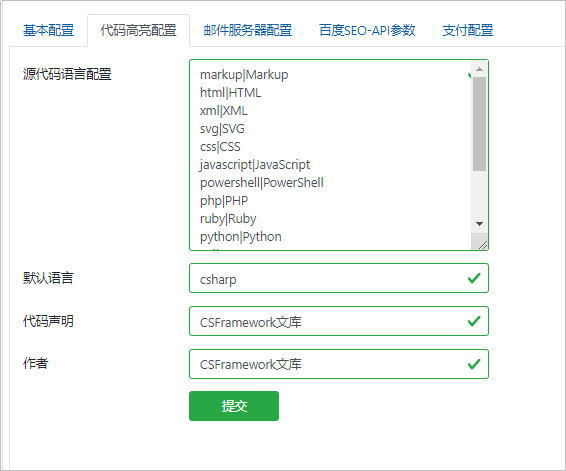The width and height of the screenshot is (566, 471).
Task: Open the 基本配置 tab
Action: [x=48, y=30]
